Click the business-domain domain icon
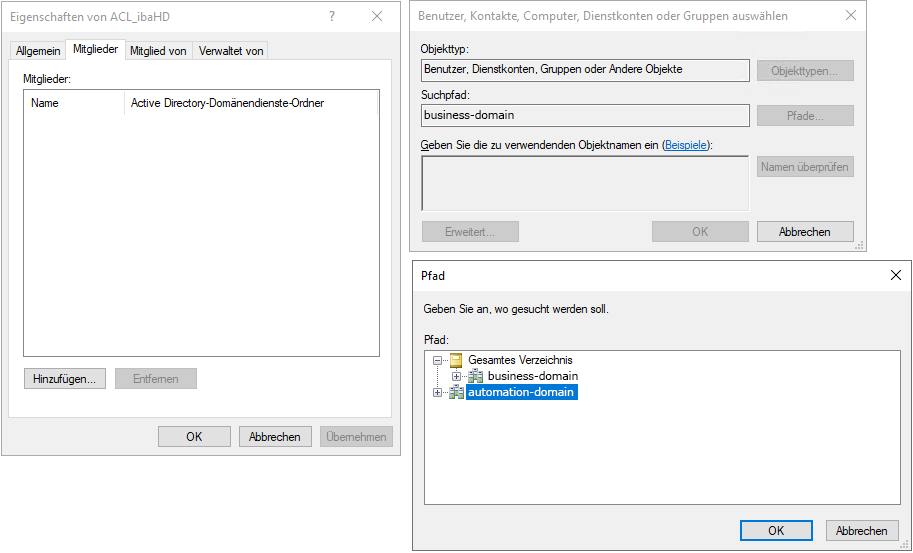This screenshot has width=913, height=553. point(476,376)
